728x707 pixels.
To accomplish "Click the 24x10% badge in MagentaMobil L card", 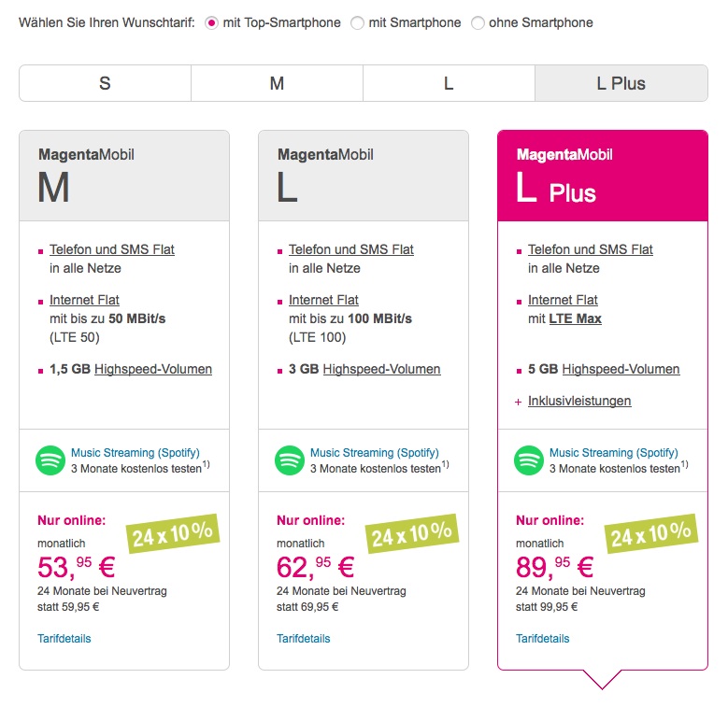I will click(412, 533).
